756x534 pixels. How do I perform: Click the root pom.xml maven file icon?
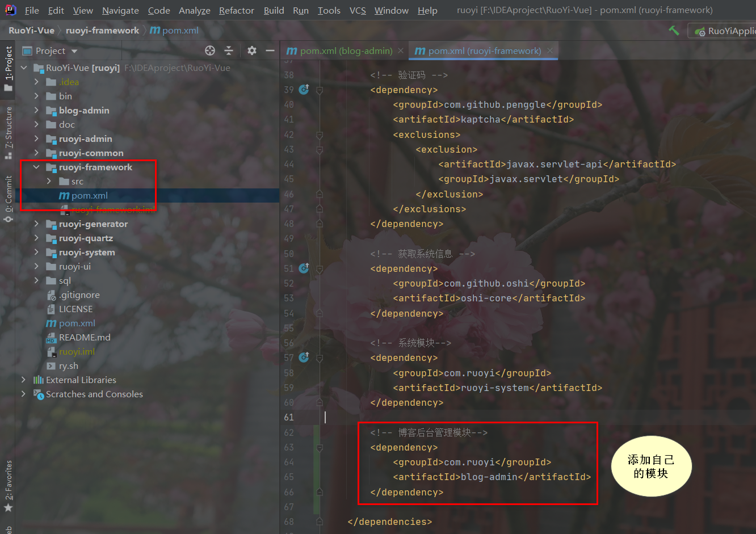pyautogui.click(x=51, y=323)
